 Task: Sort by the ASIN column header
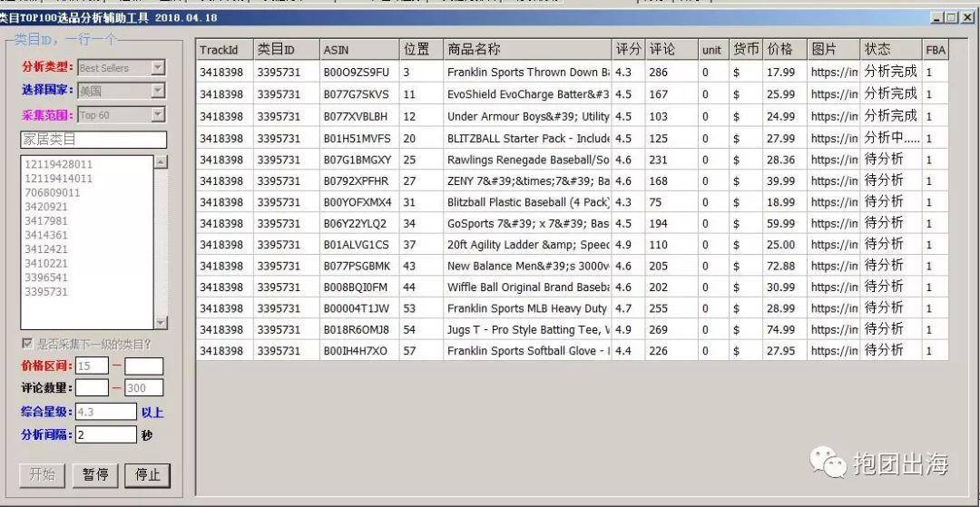coord(359,50)
